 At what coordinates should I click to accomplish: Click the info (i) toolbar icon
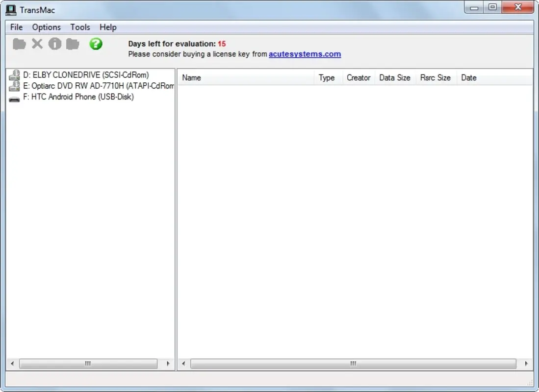[54, 44]
